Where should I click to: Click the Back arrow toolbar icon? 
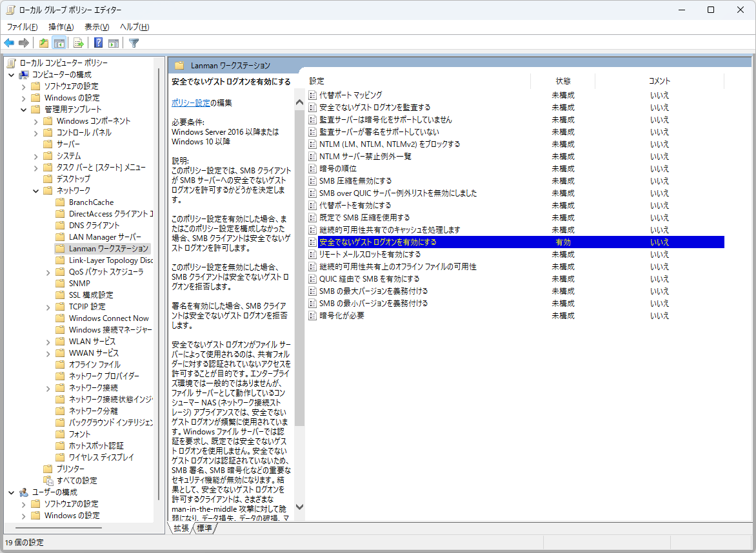coord(9,43)
